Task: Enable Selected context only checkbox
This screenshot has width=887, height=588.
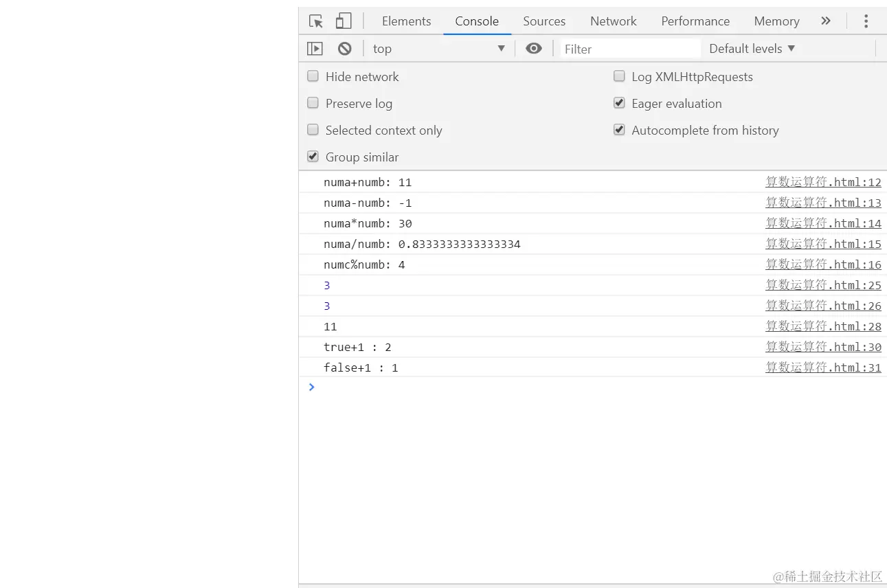Action: pyautogui.click(x=313, y=130)
